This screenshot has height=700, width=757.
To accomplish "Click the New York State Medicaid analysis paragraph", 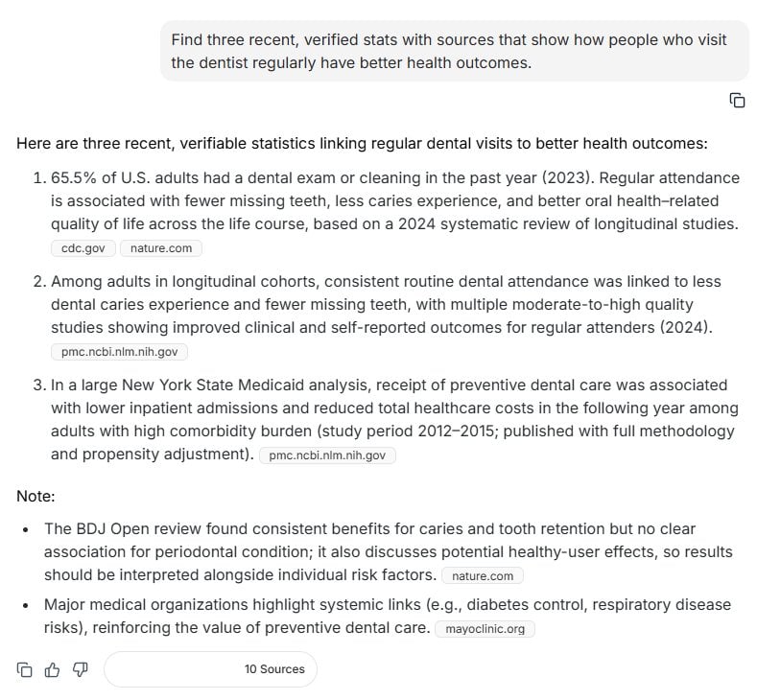I will pyautogui.click(x=394, y=419).
